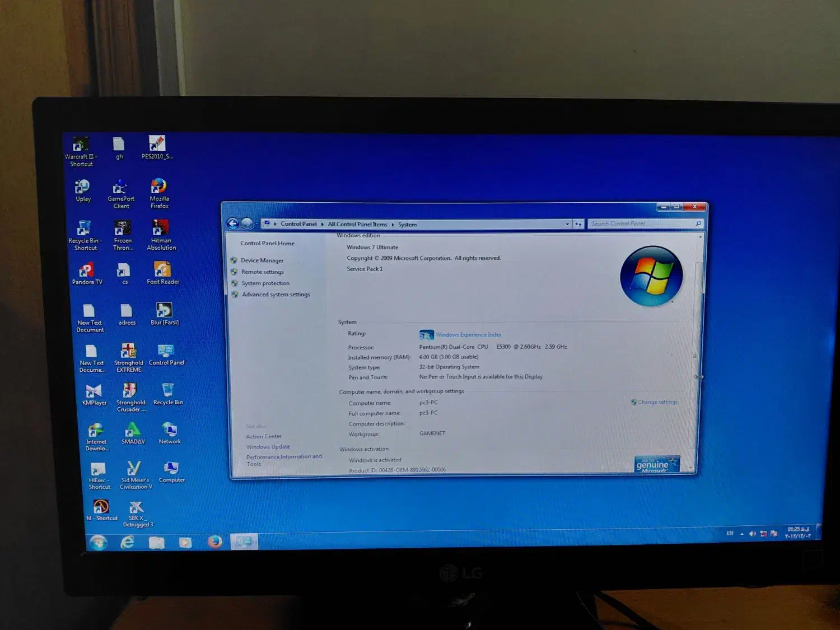This screenshot has height=630, width=840.
Task: Launch the SBK X Debugged 3 shortcut
Action: (138, 514)
